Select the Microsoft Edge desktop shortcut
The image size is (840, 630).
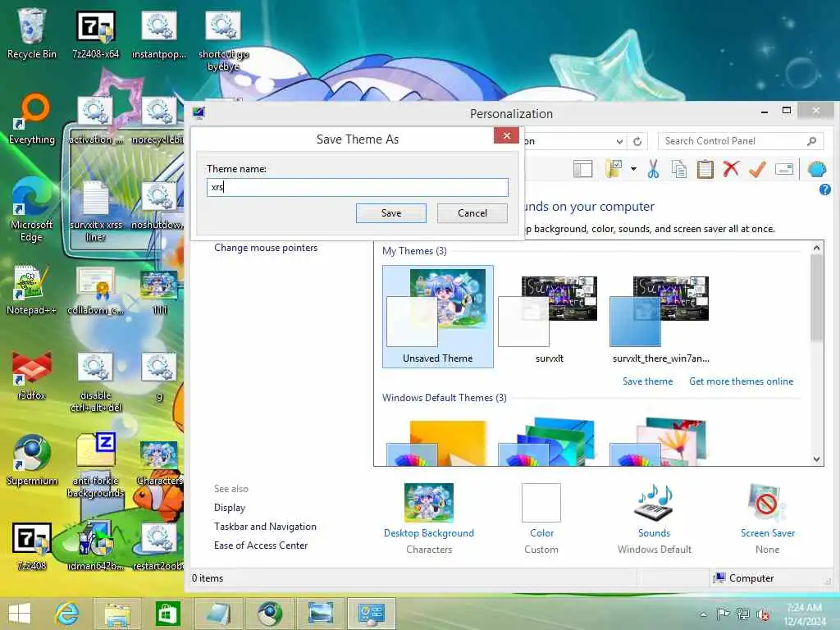pyautogui.click(x=32, y=210)
